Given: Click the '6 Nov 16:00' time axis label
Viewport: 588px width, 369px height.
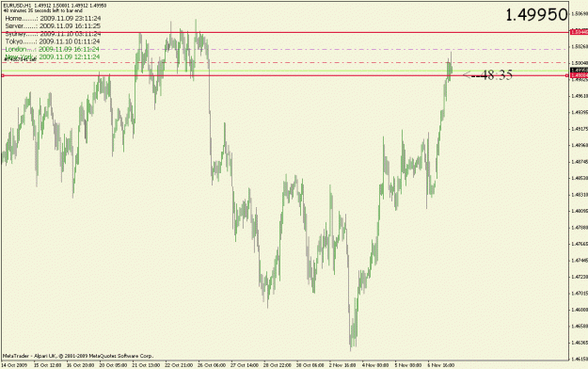Looking at the screenshot, I should [x=441, y=365].
